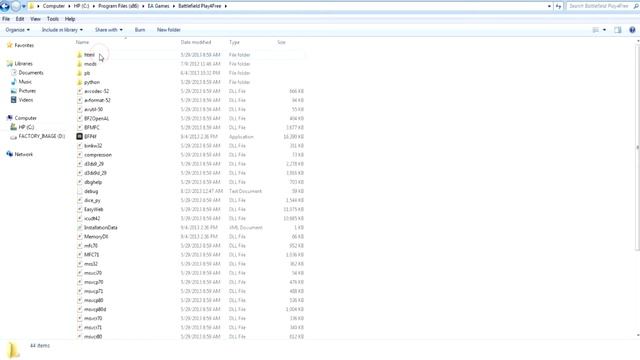Click Program Files (x86) in the breadcrumb

(x=118, y=6)
